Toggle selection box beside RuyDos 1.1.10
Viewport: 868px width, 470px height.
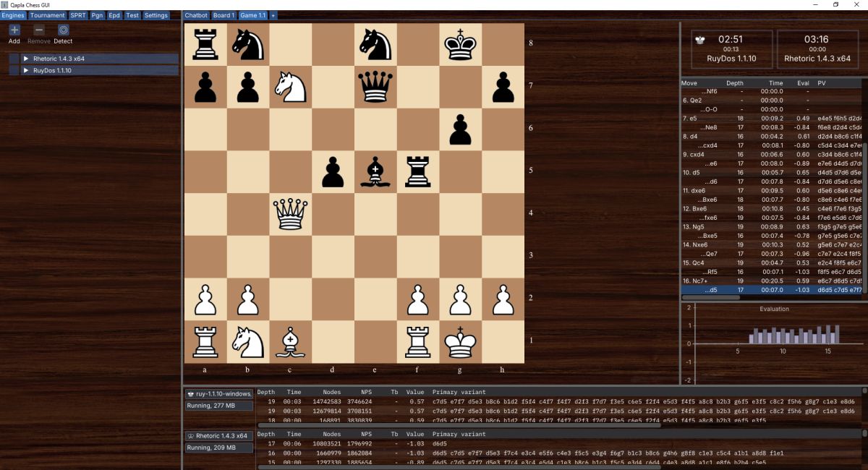pyautogui.click(x=14, y=71)
